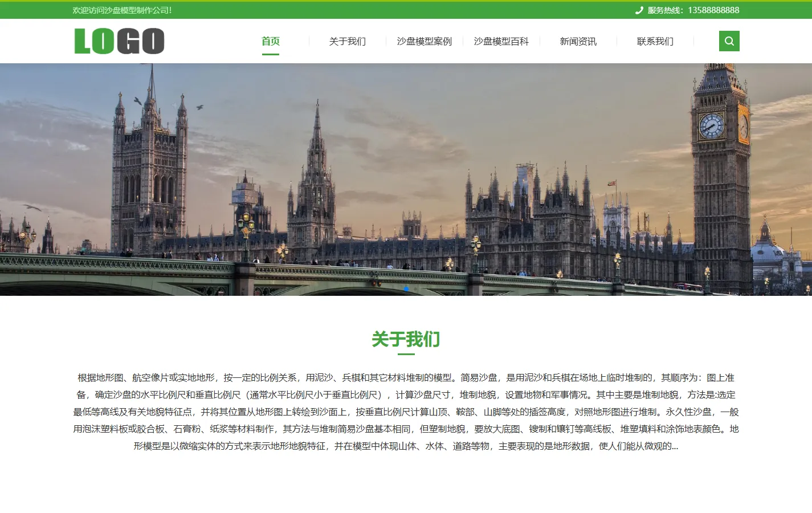This screenshot has height=513, width=812.
Task: Open 沙盘模型百科 from the navigation bar
Action: pyautogui.click(x=501, y=41)
